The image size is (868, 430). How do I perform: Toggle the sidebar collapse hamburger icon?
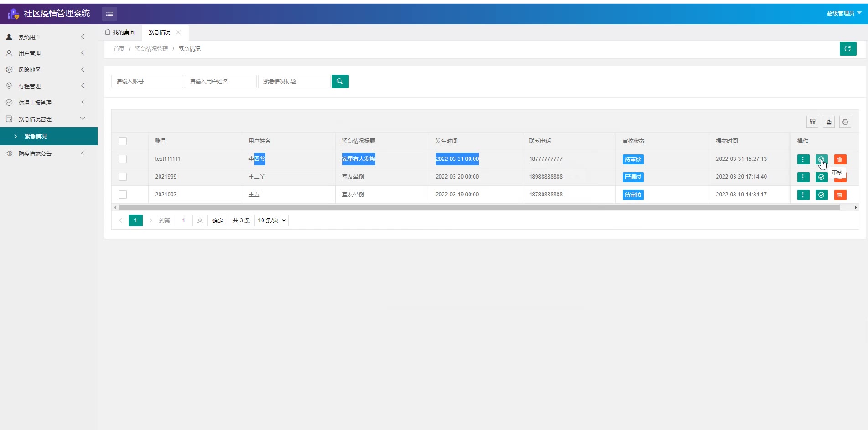(x=109, y=14)
